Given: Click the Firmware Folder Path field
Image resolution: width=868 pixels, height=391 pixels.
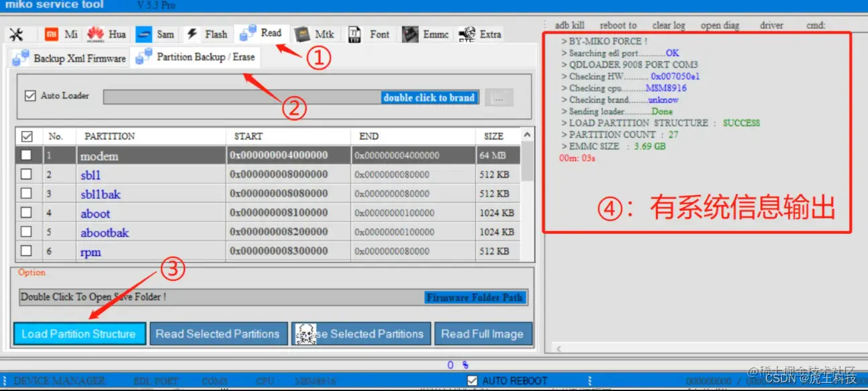Looking at the screenshot, I should click(273, 297).
